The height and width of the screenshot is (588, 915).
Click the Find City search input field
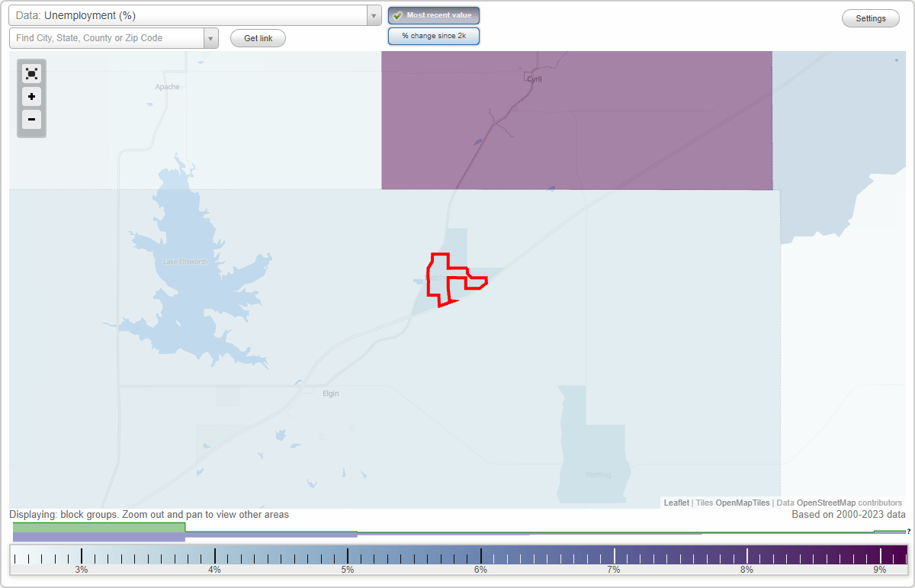107,37
